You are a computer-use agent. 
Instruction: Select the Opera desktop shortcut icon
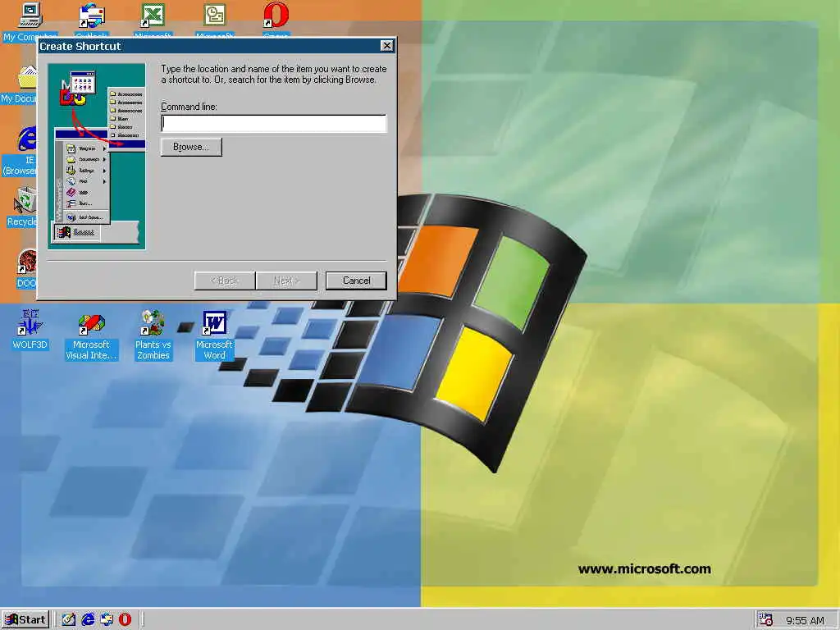click(276, 15)
